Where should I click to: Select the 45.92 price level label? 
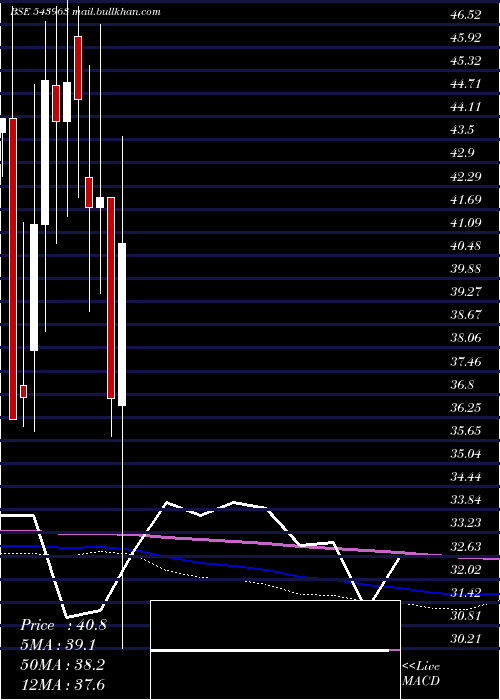pyautogui.click(x=466, y=38)
